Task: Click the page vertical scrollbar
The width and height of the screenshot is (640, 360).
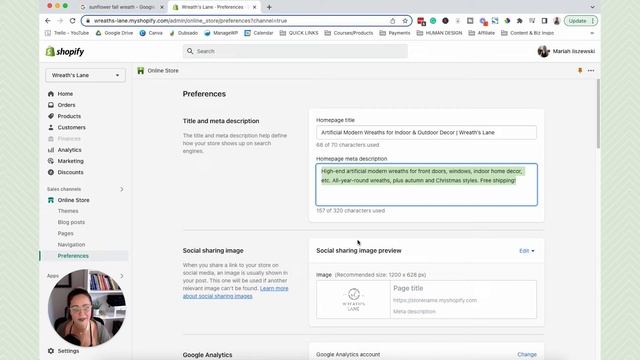Action: tap(598, 114)
